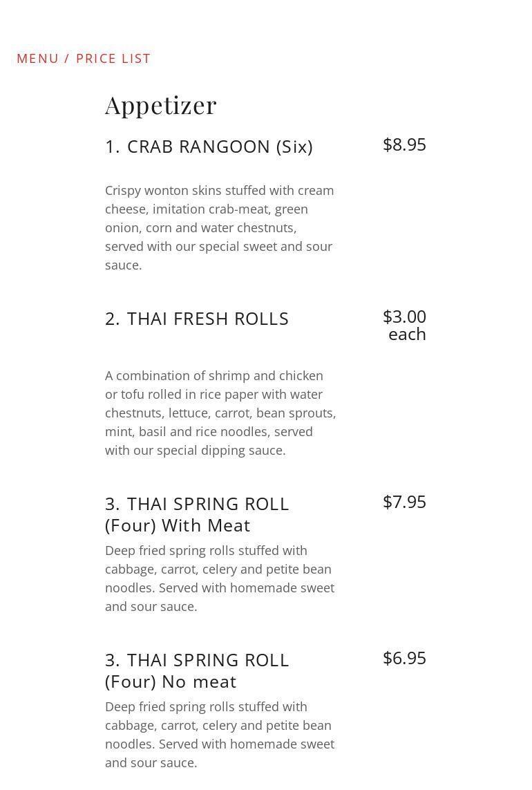Viewport: 532px width, 790px height.
Task: Click the '(Four) No meat' subtitle line
Action: tap(171, 681)
